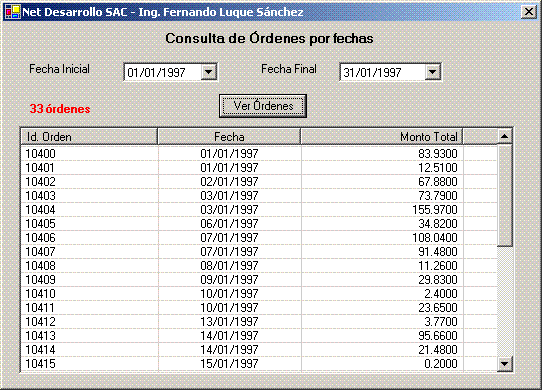The width and height of the screenshot is (542, 390).
Task: Select order Id 10410 cell
Action: (90, 294)
